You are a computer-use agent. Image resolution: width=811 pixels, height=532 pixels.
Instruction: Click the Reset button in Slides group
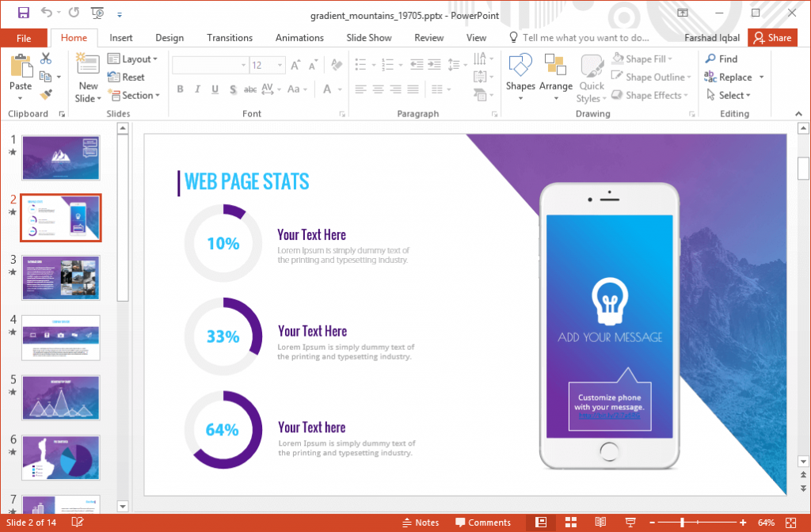[x=129, y=77]
